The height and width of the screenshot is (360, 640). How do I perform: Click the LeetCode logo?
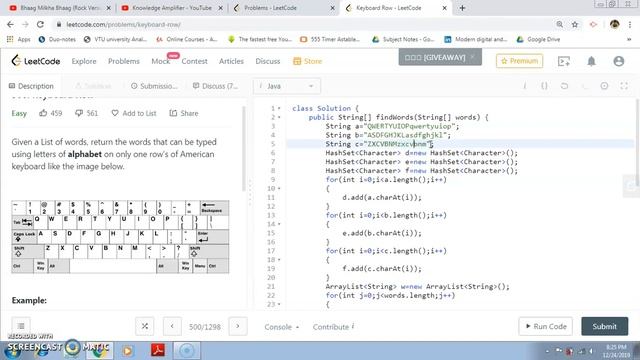(36, 61)
